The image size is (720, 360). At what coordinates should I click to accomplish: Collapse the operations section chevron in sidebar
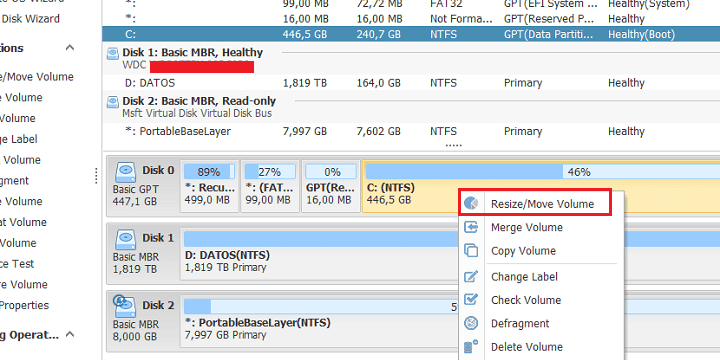70,48
